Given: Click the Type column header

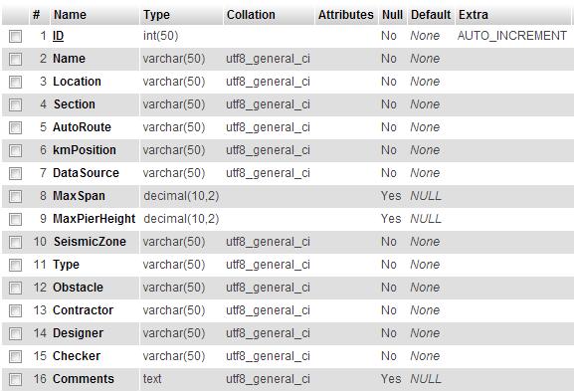Looking at the screenshot, I should [156, 15].
